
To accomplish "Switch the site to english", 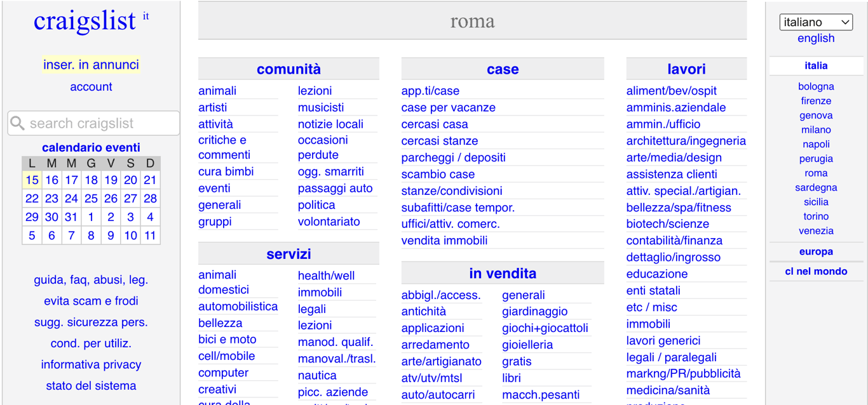I will pyautogui.click(x=816, y=38).
